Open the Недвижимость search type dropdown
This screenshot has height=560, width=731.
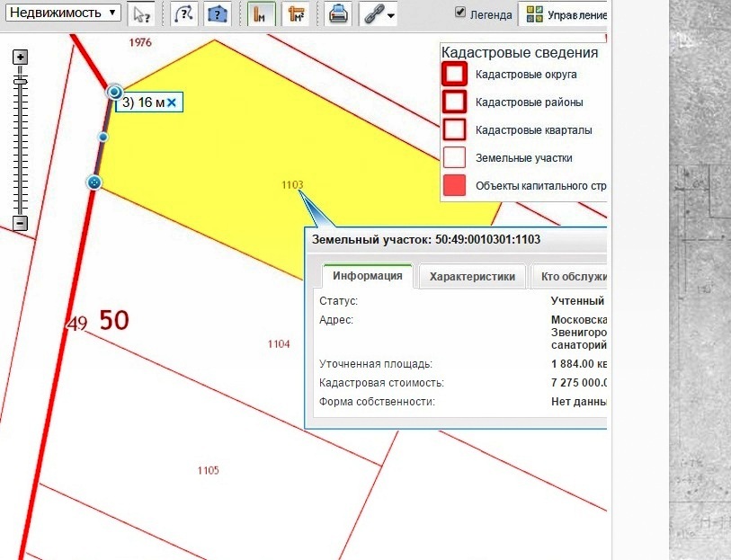[60, 13]
